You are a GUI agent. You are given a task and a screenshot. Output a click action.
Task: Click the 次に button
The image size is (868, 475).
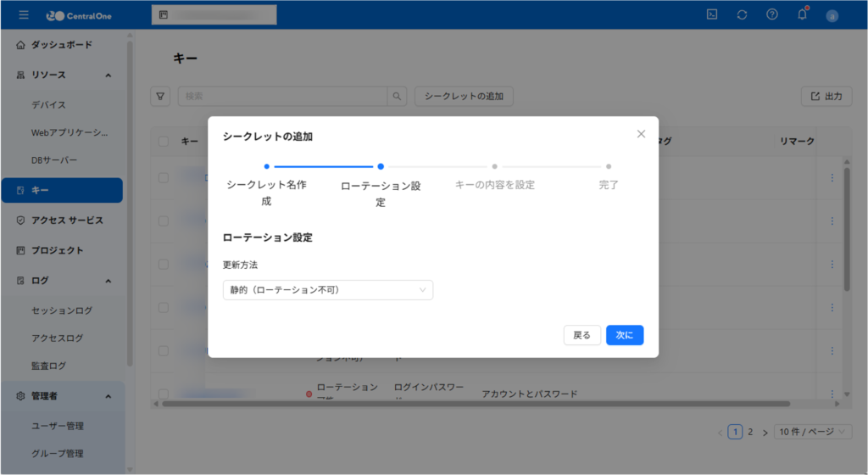625,335
